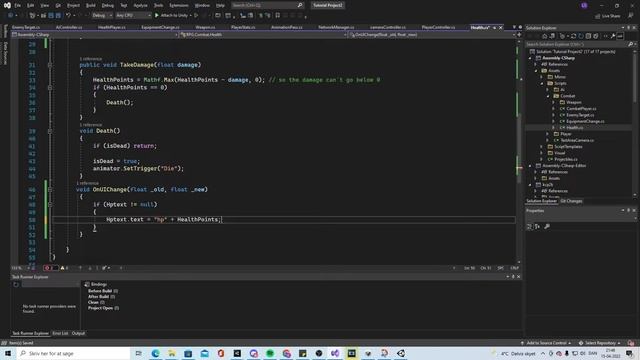This screenshot has width=640, height=360.
Task: Click the Properties categorized view icon
Action: (529, 227)
